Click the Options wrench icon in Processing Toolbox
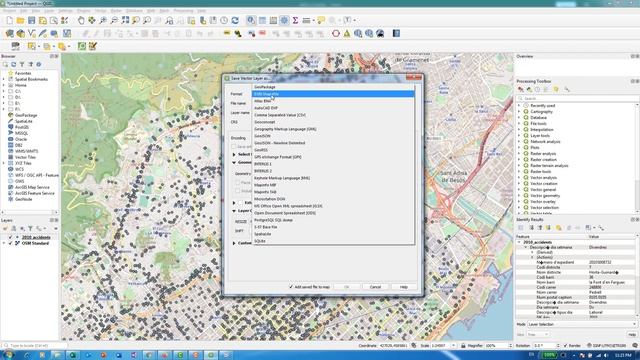Image resolution: width=640 pixels, height=360 pixels. (567, 89)
